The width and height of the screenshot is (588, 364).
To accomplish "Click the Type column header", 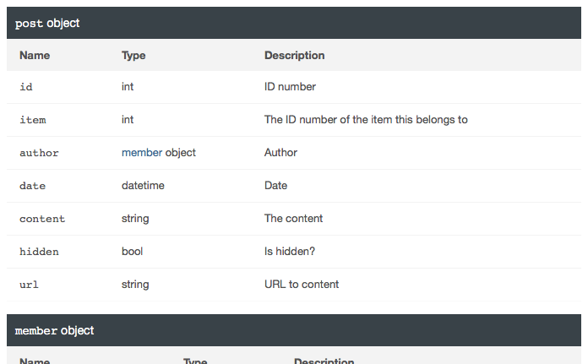I will [133, 56].
